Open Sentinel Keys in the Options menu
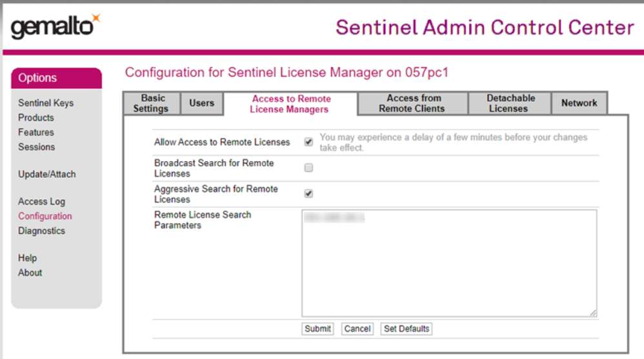Screen dimensions: 644x359 pos(46,103)
